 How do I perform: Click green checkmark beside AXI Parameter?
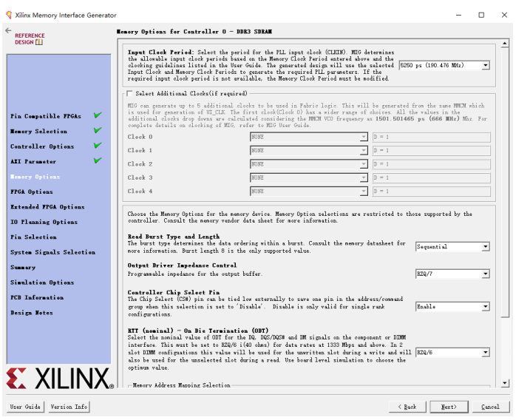tap(98, 160)
